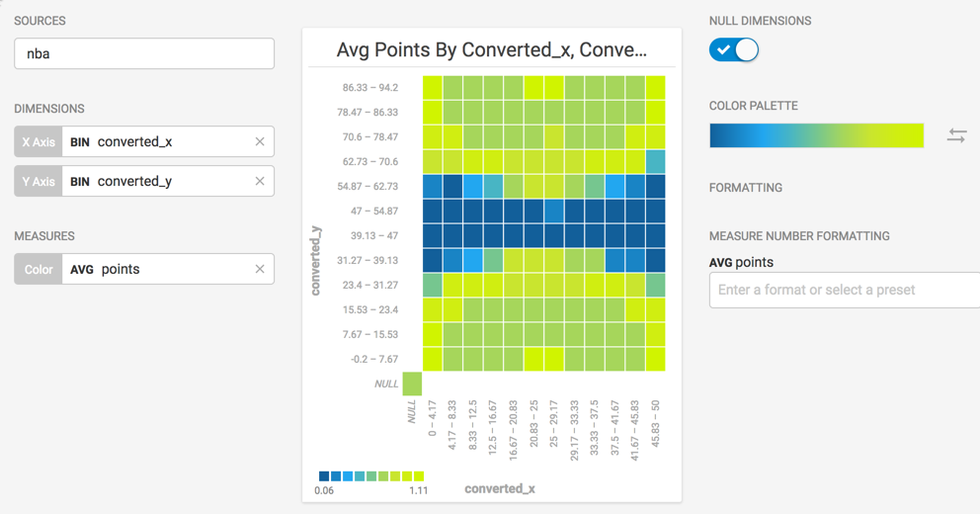Click the nba source input field

coord(144,53)
